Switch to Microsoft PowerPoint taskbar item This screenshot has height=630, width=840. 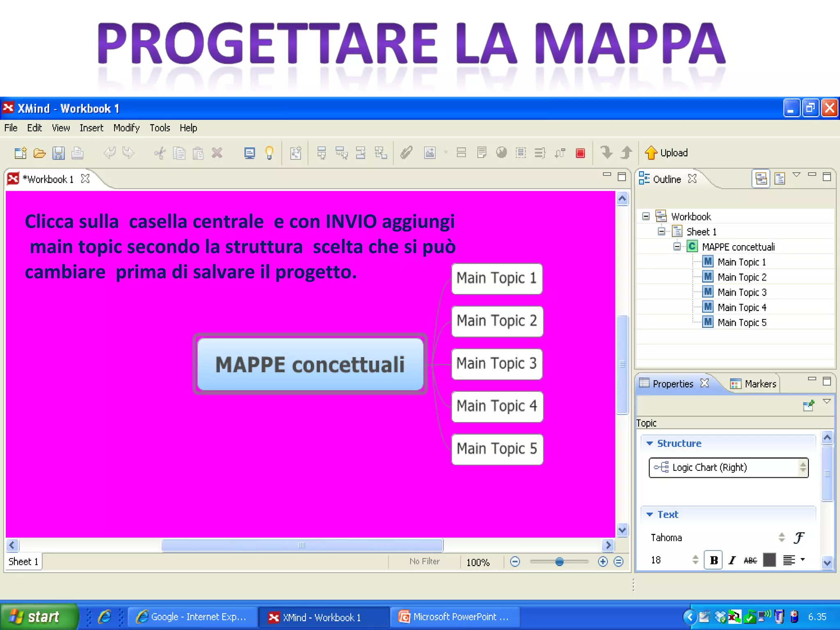[x=454, y=617]
